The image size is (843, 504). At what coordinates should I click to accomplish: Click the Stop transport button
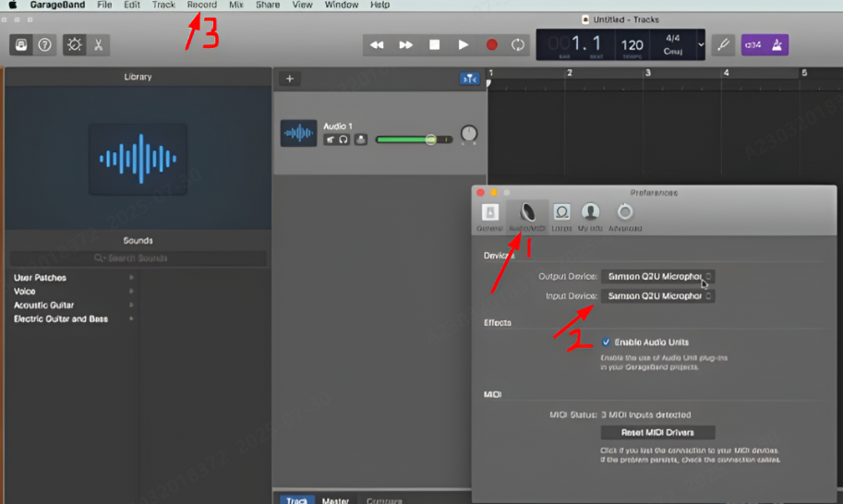click(x=434, y=45)
